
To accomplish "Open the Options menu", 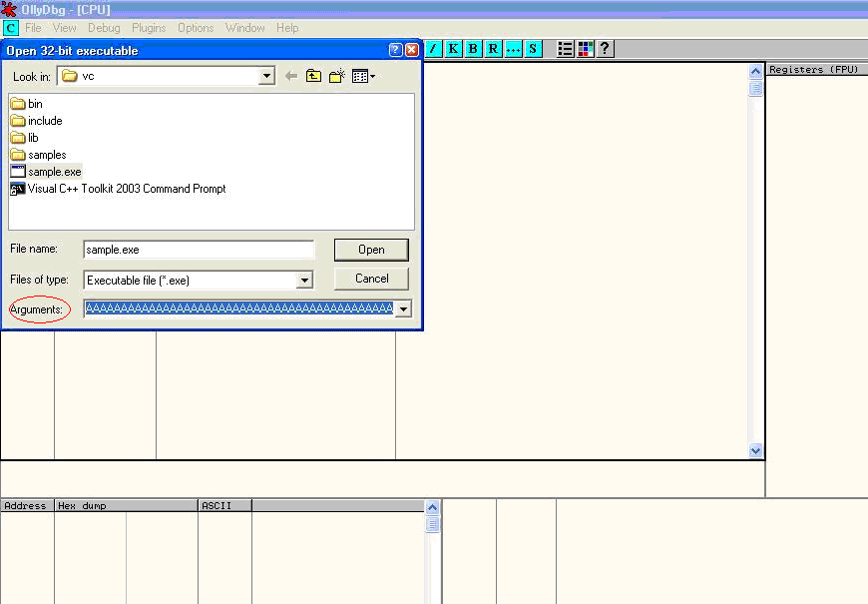I will [x=196, y=28].
